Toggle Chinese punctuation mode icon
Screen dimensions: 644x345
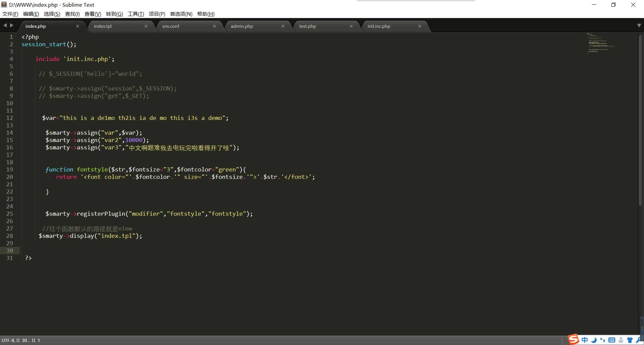(603, 340)
